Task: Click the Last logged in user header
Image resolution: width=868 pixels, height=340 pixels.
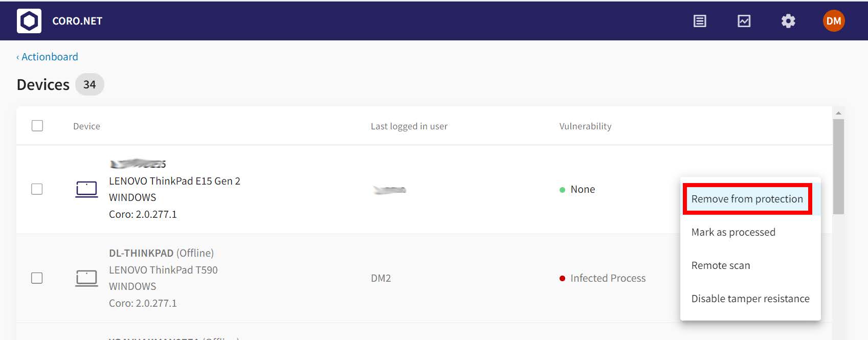Action: [409, 126]
